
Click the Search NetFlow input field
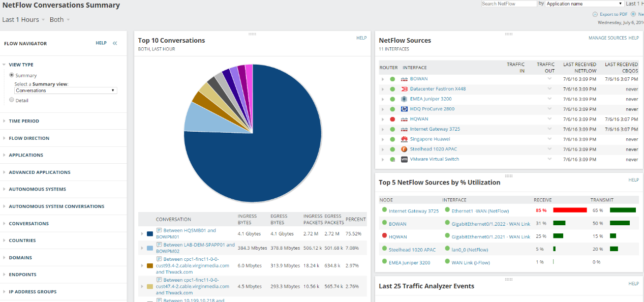(x=509, y=4)
